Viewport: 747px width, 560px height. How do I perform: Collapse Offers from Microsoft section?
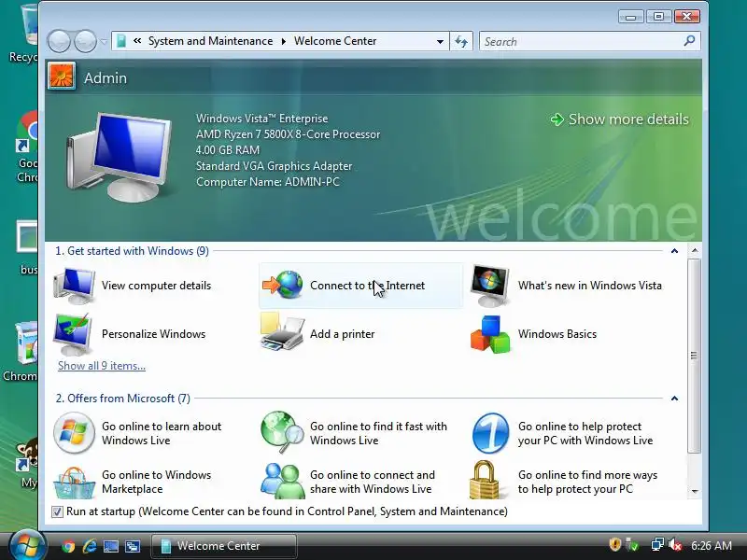click(x=674, y=399)
